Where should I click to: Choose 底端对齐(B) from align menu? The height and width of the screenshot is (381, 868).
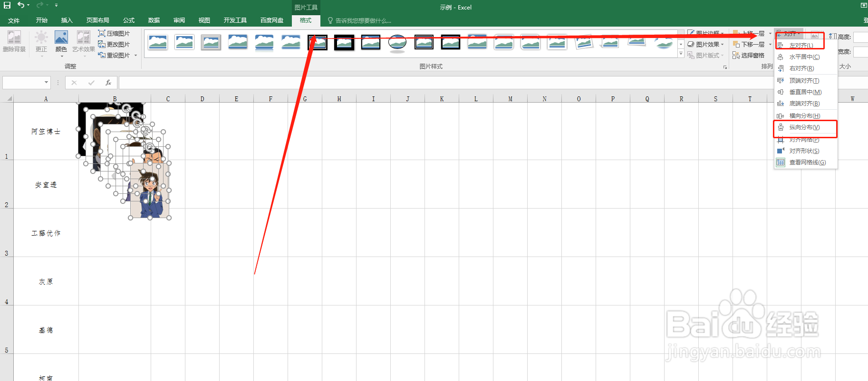click(806, 104)
